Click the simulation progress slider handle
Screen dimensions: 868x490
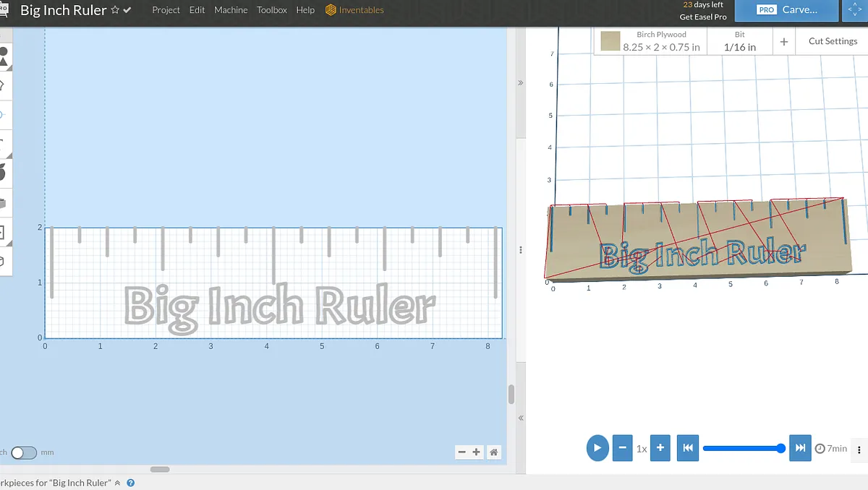pos(780,448)
